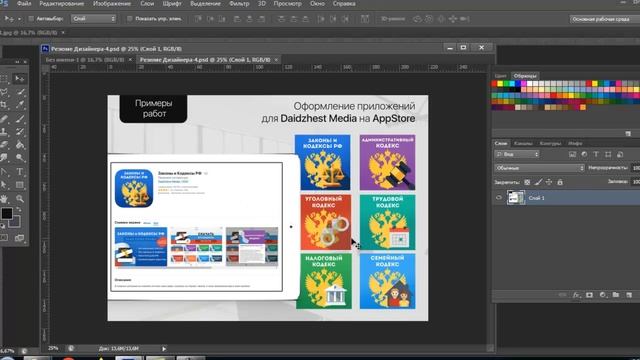Toggle Quick Mask mode
The image size is (640, 360).
(x=4, y=238)
